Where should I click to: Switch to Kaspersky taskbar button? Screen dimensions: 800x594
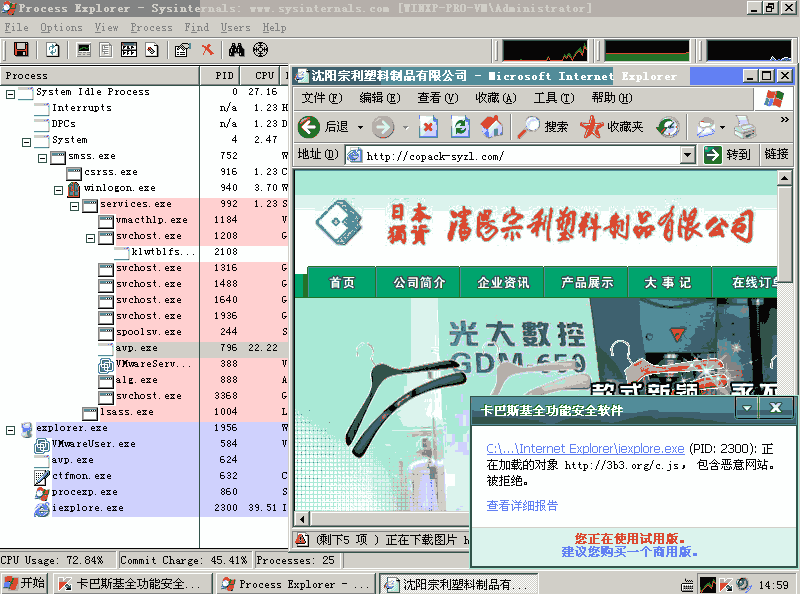tap(135, 584)
